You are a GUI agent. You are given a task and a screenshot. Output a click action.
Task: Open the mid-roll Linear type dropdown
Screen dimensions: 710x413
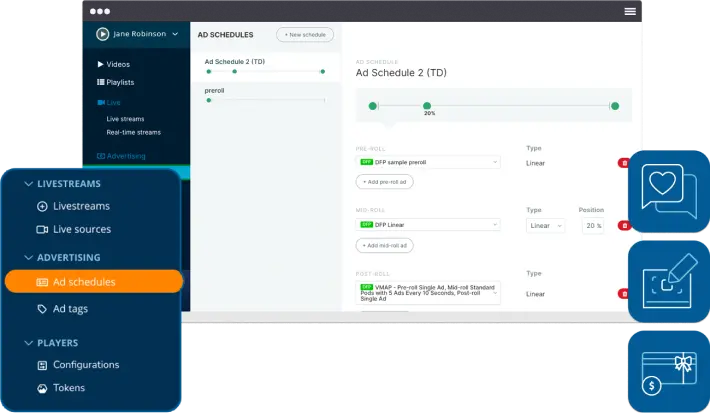coord(545,226)
